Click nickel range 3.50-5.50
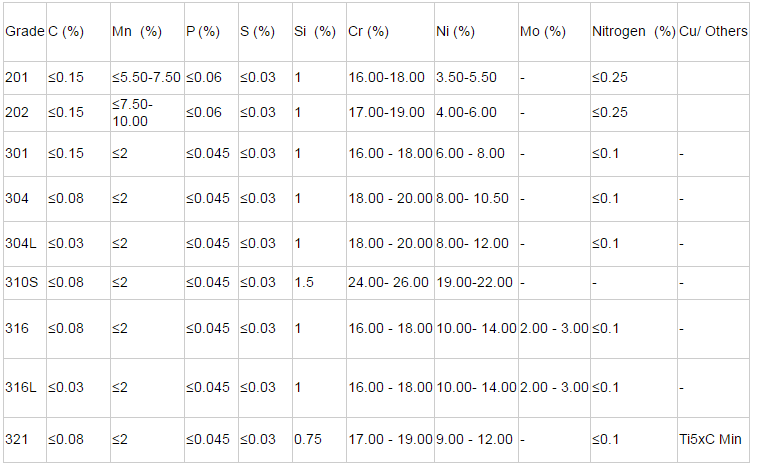This screenshot has height=466, width=763. coord(466,77)
